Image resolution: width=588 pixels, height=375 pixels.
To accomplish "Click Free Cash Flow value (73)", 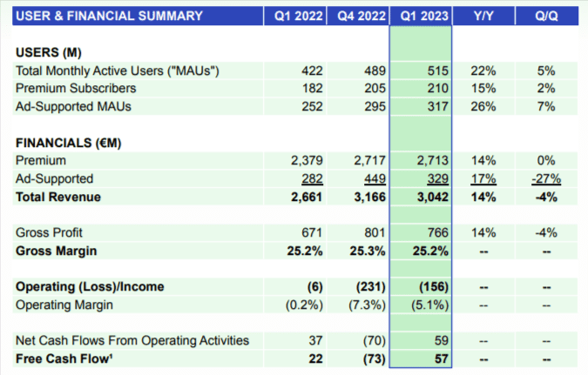I will [375, 359].
